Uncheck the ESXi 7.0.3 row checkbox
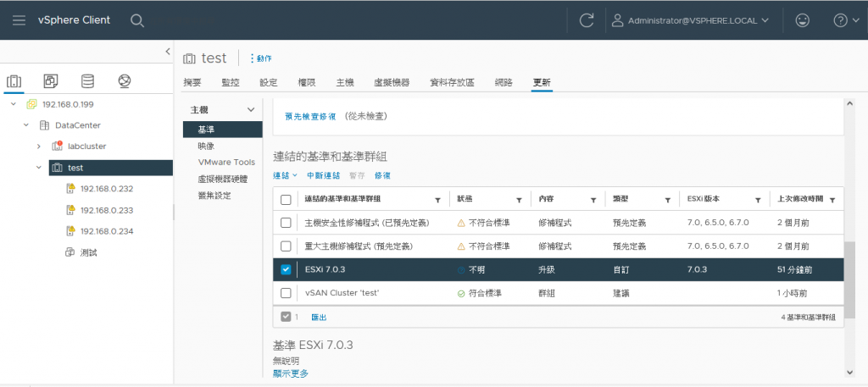The height and width of the screenshot is (387, 868). point(286,269)
